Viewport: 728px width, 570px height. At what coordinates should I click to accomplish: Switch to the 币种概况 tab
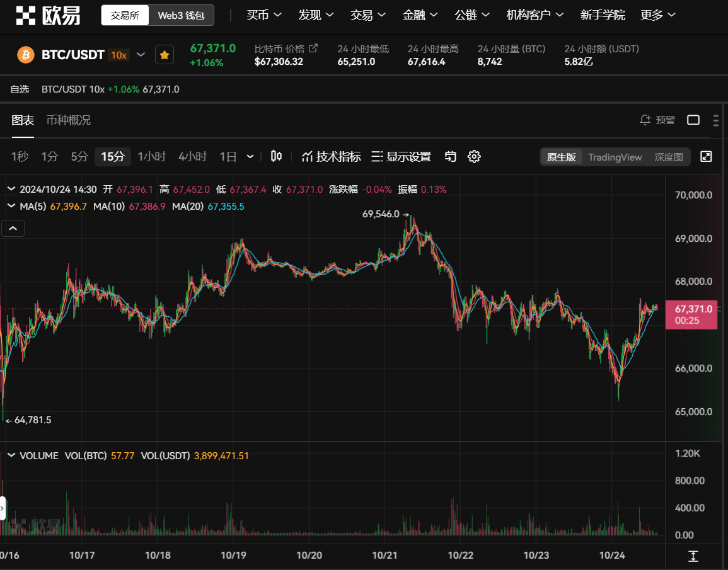coord(69,120)
